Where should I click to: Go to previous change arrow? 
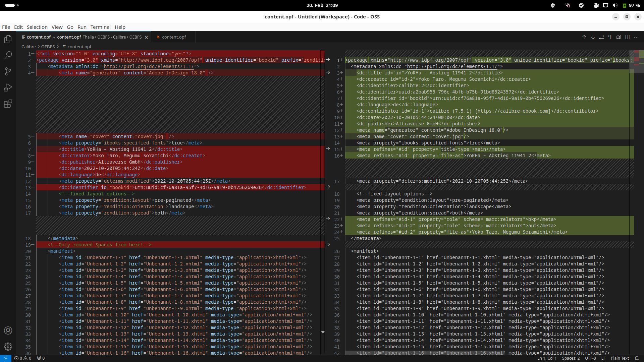[584, 37]
